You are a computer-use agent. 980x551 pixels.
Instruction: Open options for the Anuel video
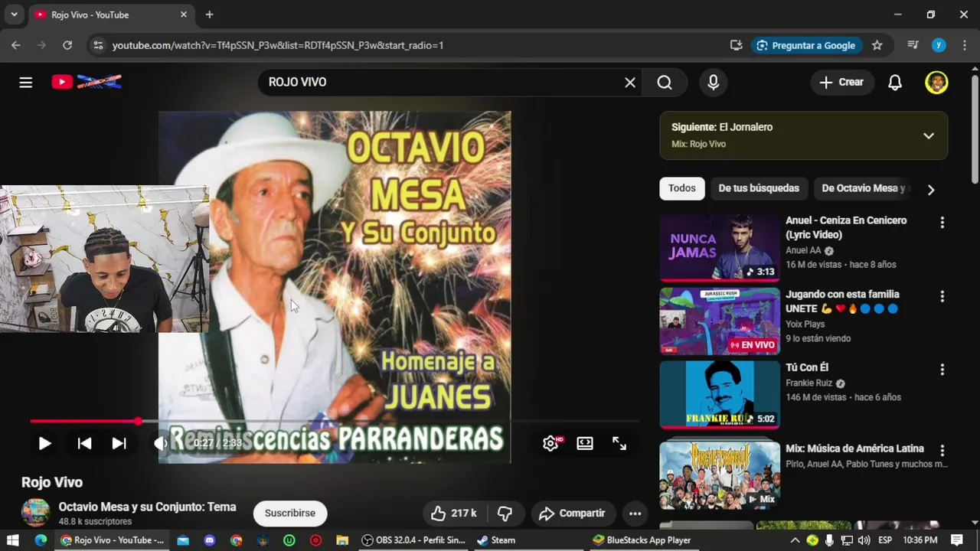point(942,223)
